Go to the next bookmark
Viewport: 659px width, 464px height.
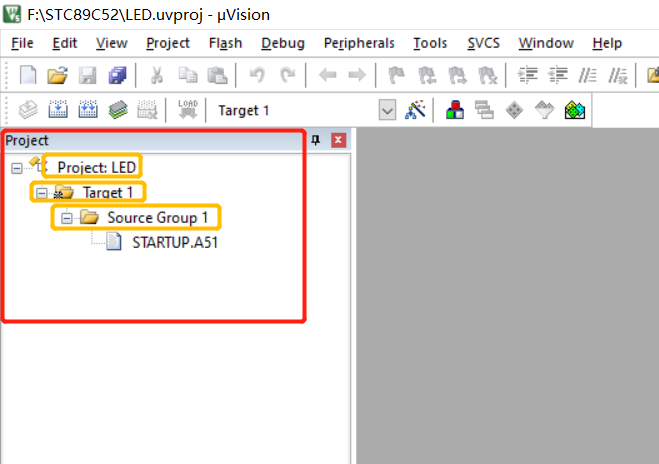(457, 76)
